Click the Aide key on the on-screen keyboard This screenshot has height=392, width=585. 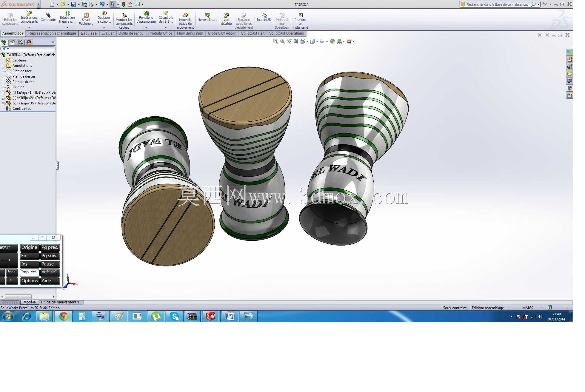(50, 281)
